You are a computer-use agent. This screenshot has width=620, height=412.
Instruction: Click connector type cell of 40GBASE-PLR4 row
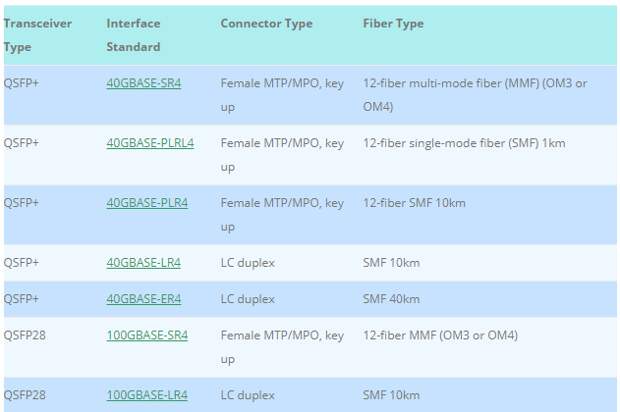tap(282, 215)
